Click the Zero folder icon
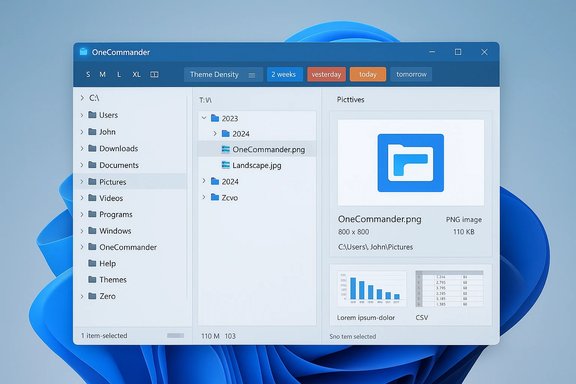 pos(92,296)
